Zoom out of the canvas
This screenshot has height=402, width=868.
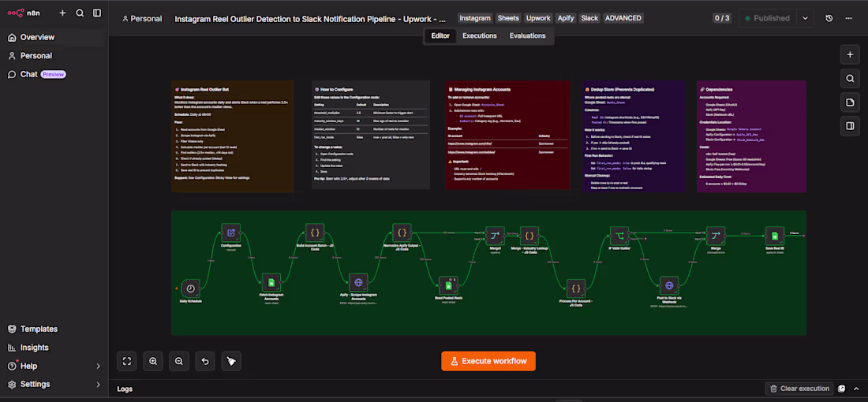[x=179, y=361]
